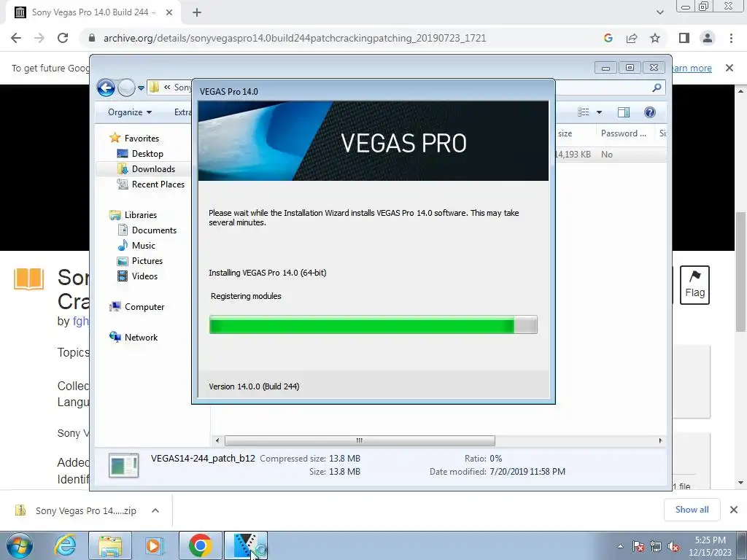The image size is (747, 560).
Task: Click the padlock site info icon
Action: point(92,38)
